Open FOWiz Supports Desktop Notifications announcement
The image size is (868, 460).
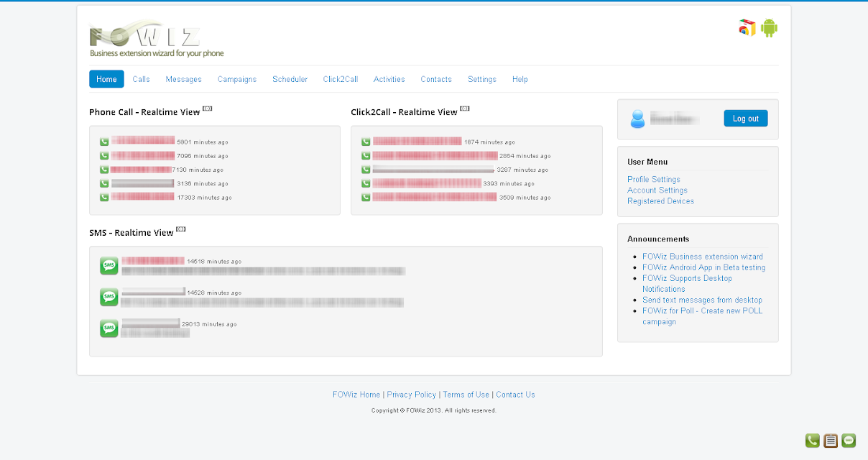tap(688, 283)
